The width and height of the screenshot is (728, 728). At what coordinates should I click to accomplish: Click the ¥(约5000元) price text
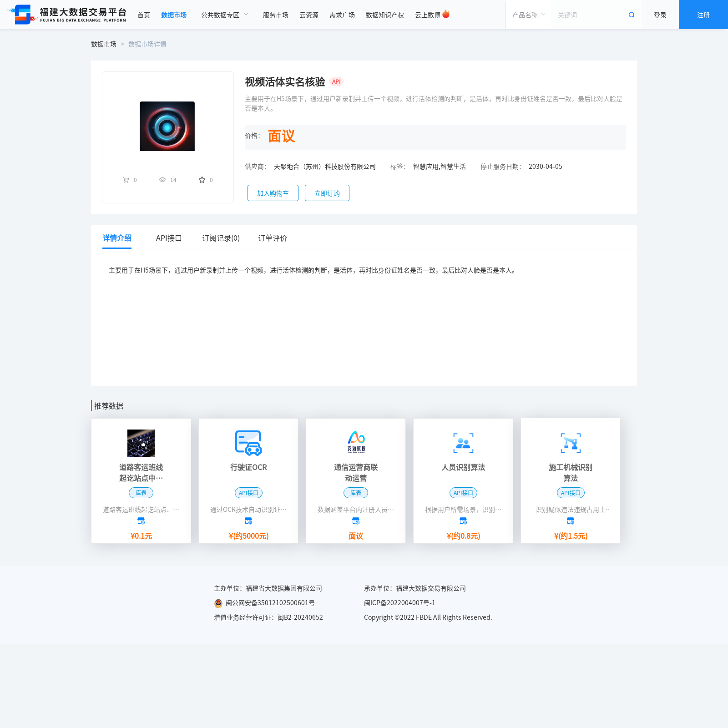tap(248, 536)
